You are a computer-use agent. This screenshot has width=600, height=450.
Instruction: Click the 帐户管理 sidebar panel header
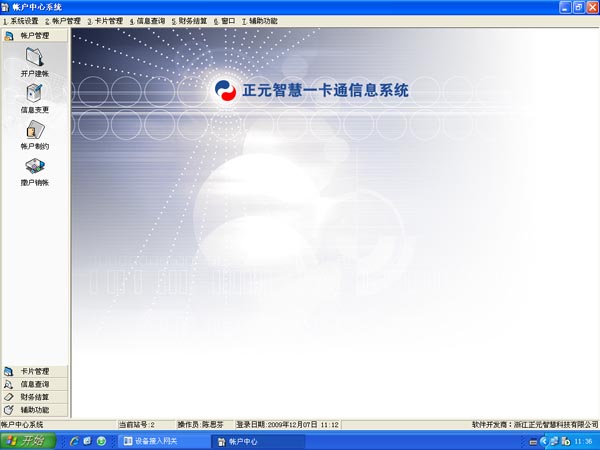[35, 36]
